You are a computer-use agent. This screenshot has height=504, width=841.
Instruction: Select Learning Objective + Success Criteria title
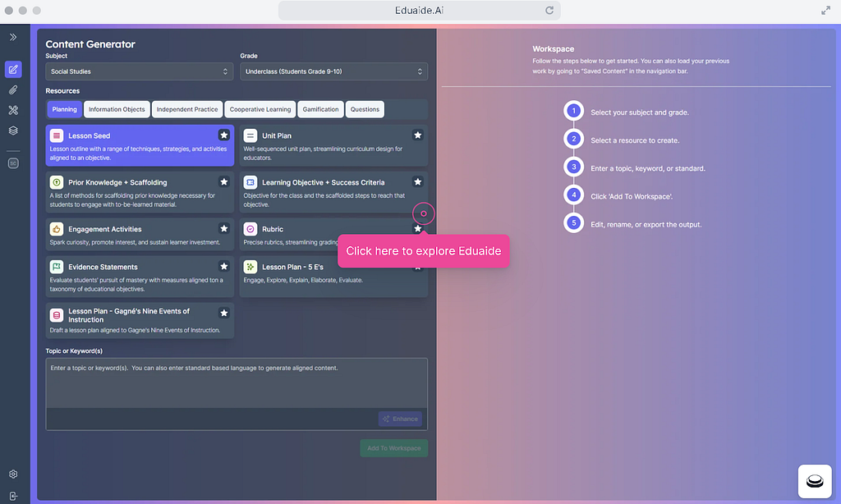pyautogui.click(x=324, y=182)
